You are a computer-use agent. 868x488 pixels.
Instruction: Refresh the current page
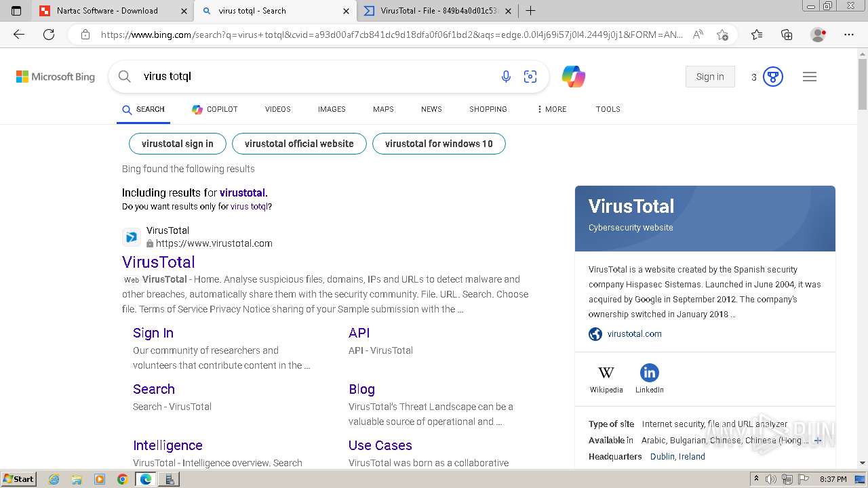49,35
